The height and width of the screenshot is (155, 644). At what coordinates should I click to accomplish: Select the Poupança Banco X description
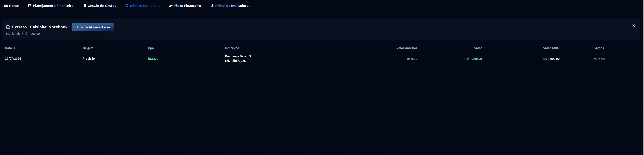click(238, 56)
